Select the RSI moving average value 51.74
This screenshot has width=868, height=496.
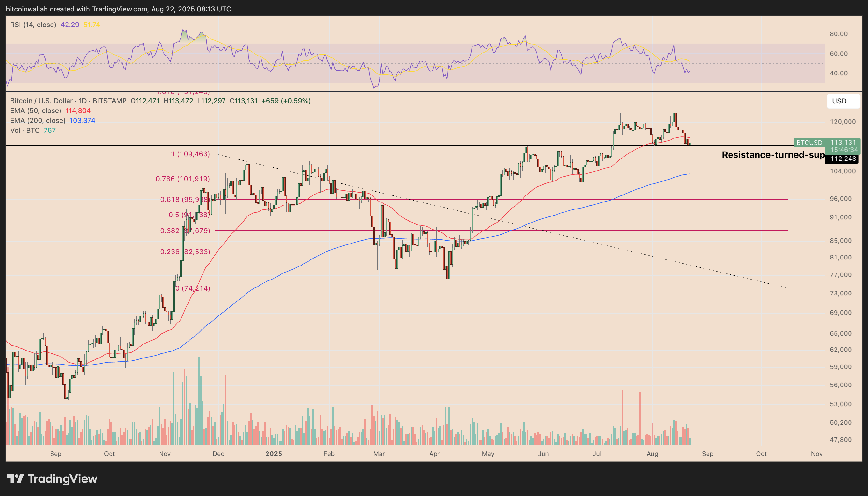pyautogui.click(x=92, y=25)
